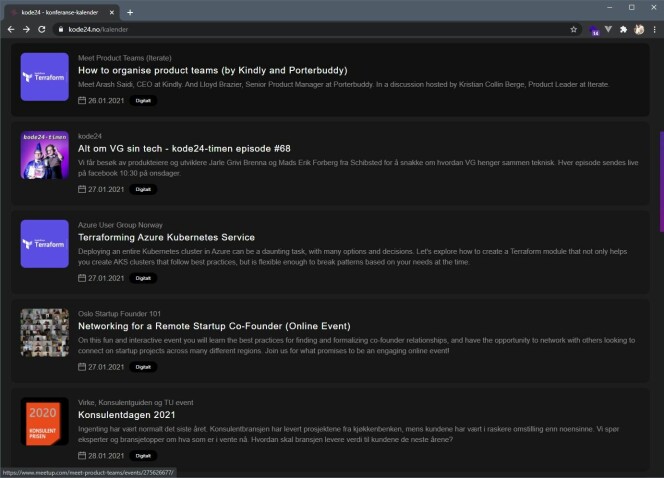664x478 pixels.
Task: Click the date 28.01.2021
Action: click(106, 456)
